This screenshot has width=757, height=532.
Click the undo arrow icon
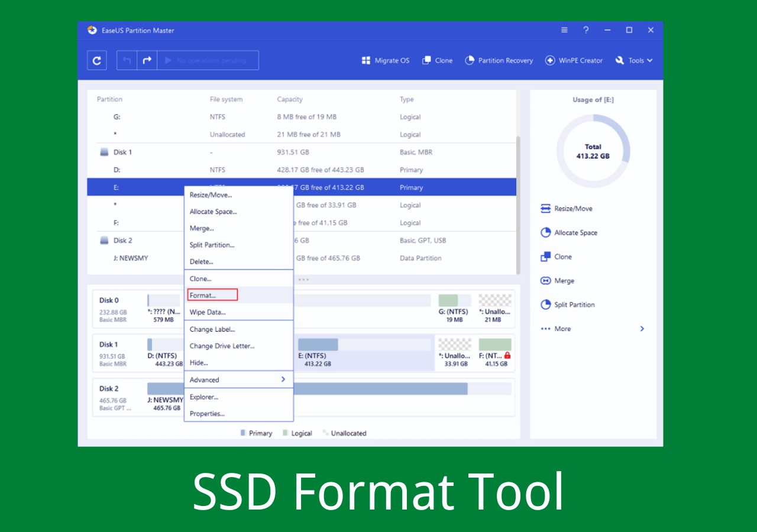(127, 60)
